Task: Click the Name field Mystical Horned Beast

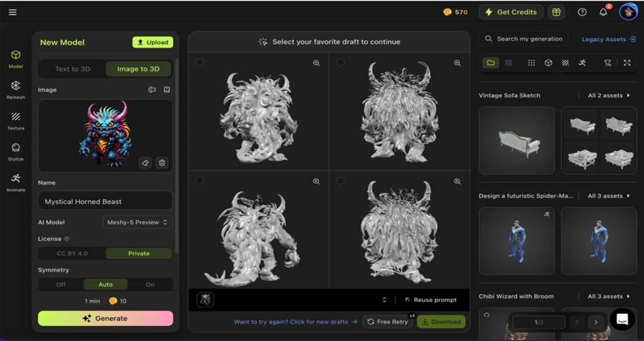Action: pyautogui.click(x=106, y=201)
